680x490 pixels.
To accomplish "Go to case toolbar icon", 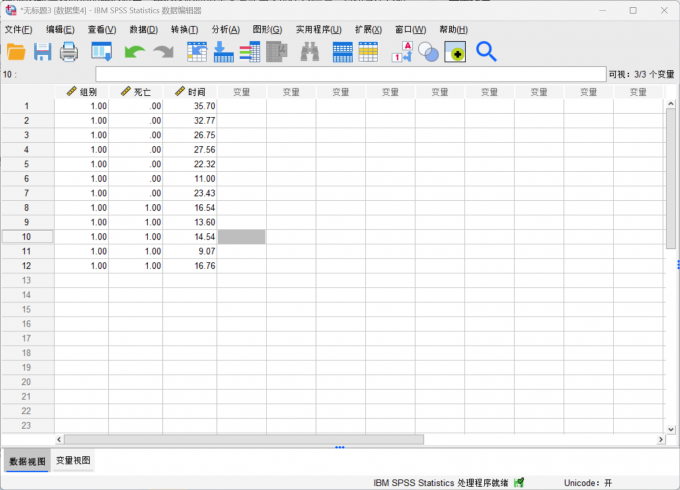I will [x=197, y=52].
